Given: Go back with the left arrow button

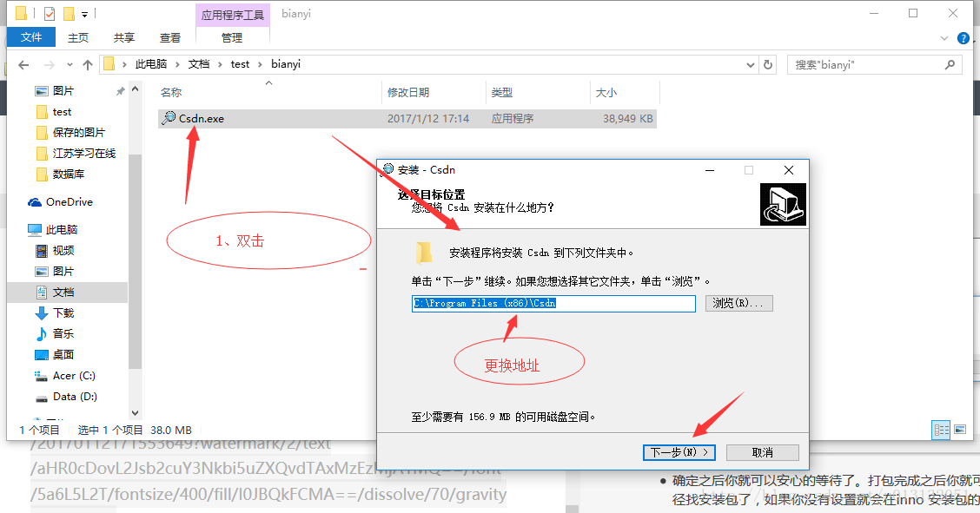Looking at the screenshot, I should (x=23, y=65).
